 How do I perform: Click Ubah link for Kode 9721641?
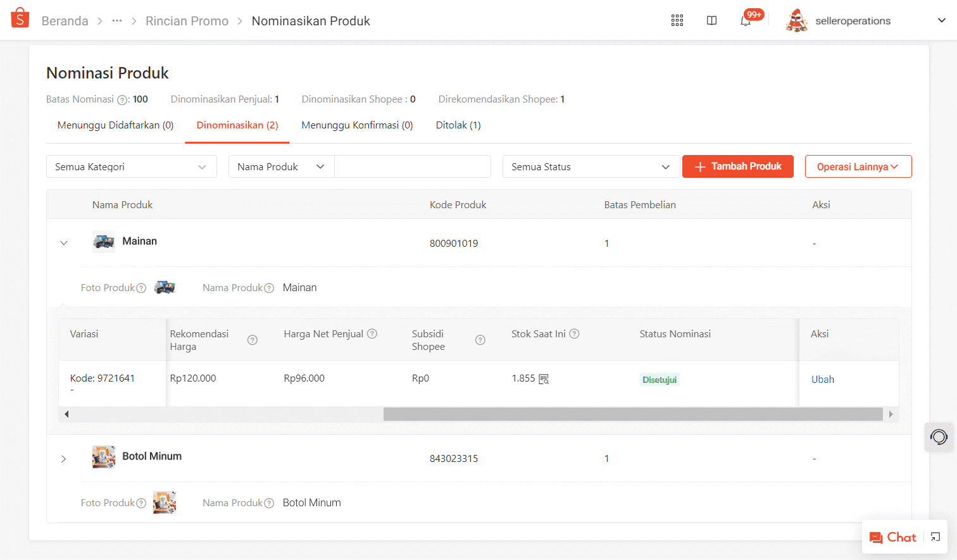click(823, 380)
